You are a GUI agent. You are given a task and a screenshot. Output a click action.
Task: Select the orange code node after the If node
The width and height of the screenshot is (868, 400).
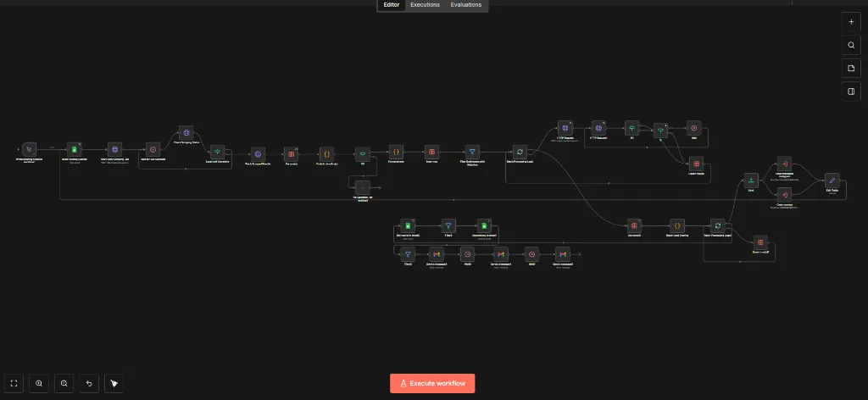pyautogui.click(x=396, y=152)
